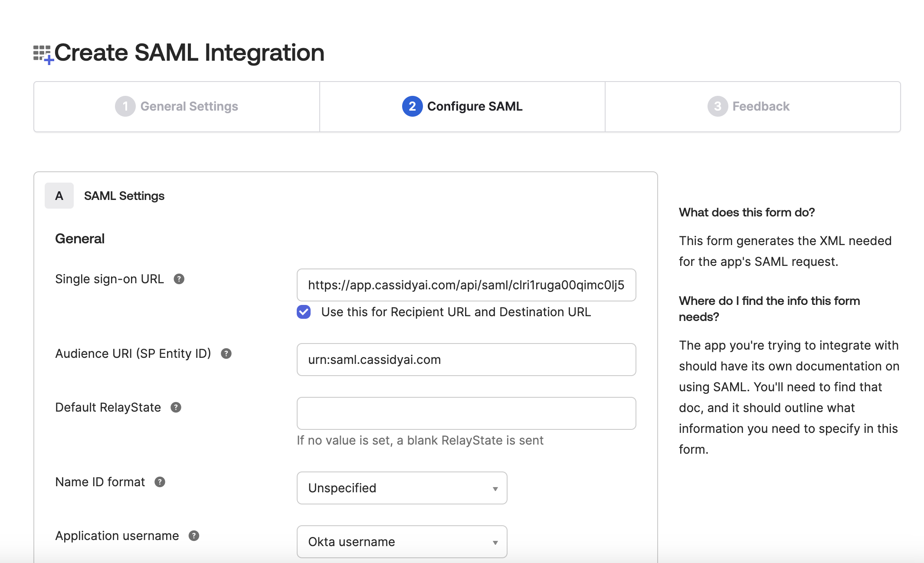924x563 pixels.
Task: Uncheck Use this for Recipient URL and Destination URL
Action: (304, 312)
